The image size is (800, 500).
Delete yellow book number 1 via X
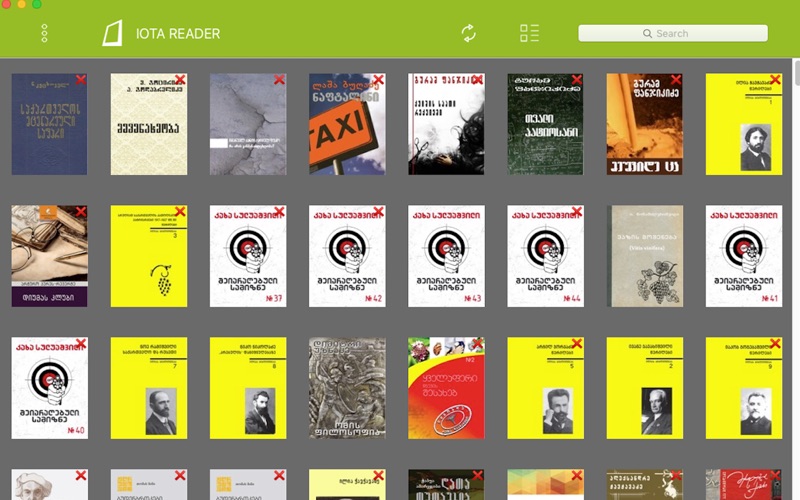775,80
